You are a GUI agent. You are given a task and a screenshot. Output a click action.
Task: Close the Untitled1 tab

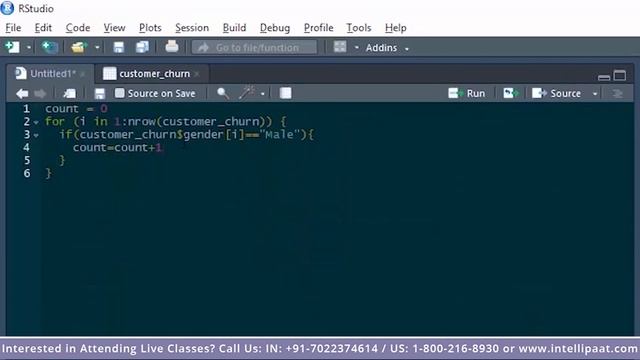83,74
